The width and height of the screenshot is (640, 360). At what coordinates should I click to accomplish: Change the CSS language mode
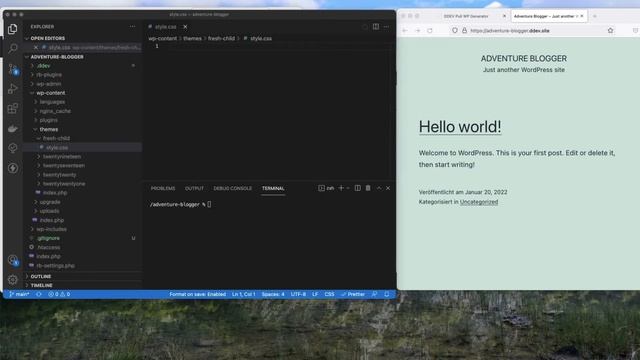click(x=329, y=294)
